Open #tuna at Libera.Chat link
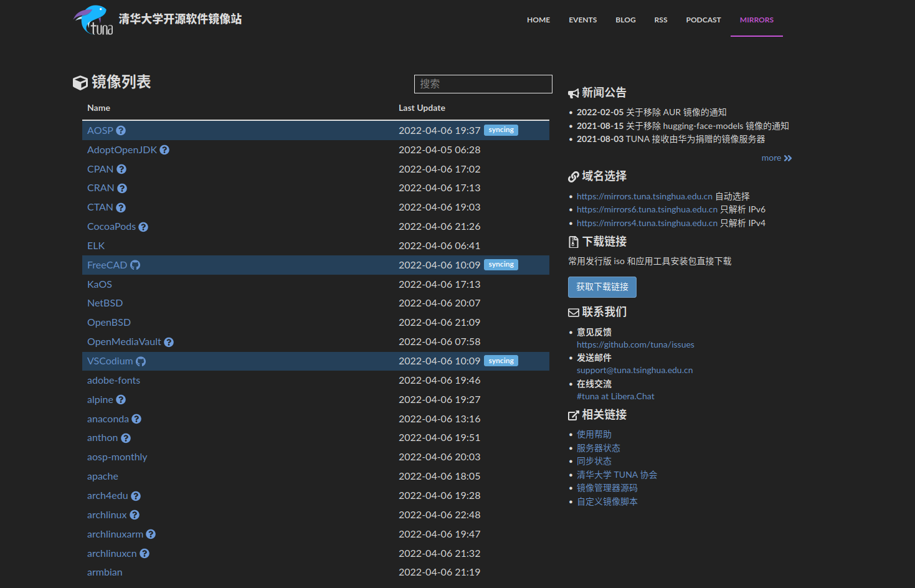 [x=615, y=396]
